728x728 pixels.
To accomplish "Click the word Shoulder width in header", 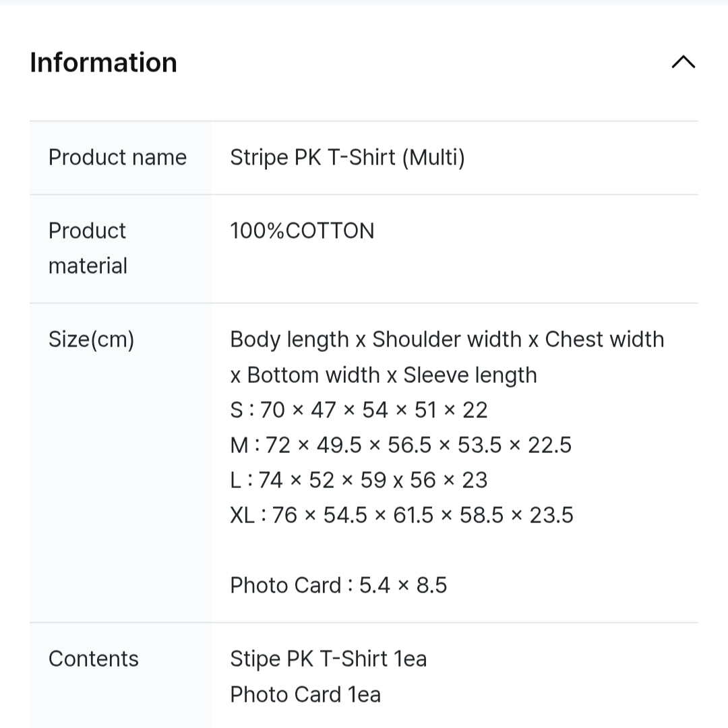I will click(x=447, y=339).
